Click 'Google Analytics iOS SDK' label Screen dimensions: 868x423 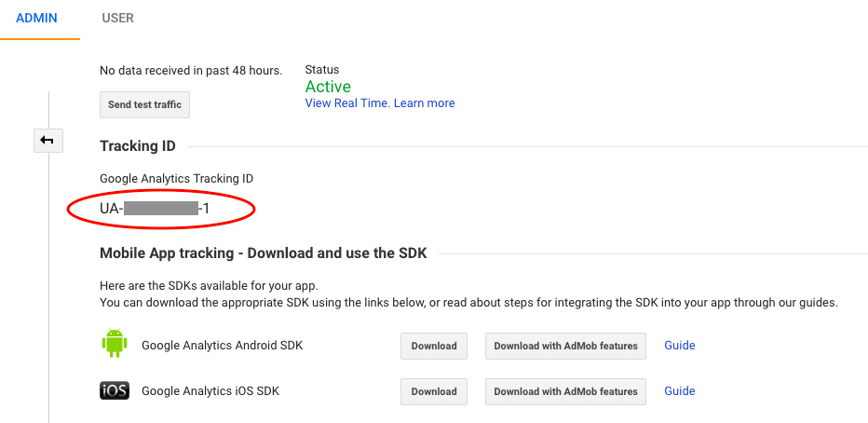click(x=210, y=391)
